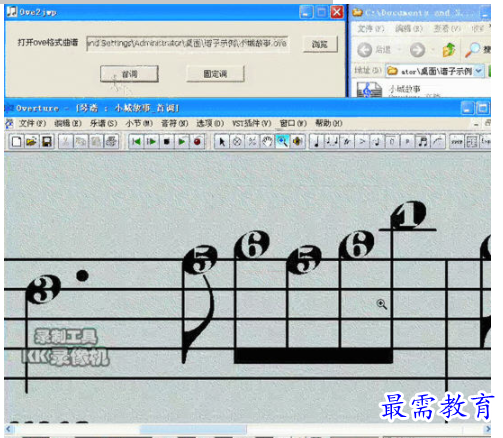Open the 窗口 menu in Overture
The width and height of the screenshot is (503, 438).
click(293, 124)
